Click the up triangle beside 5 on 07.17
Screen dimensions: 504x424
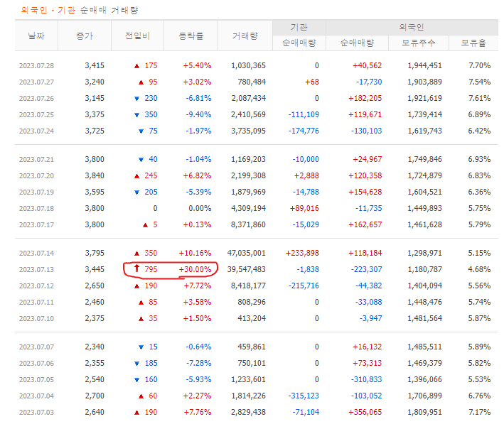(145, 225)
